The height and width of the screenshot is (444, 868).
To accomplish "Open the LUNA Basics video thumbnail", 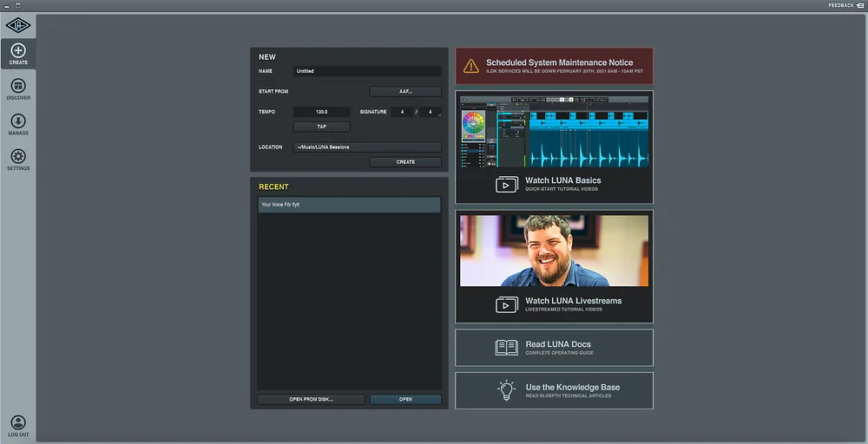I will tap(554, 132).
